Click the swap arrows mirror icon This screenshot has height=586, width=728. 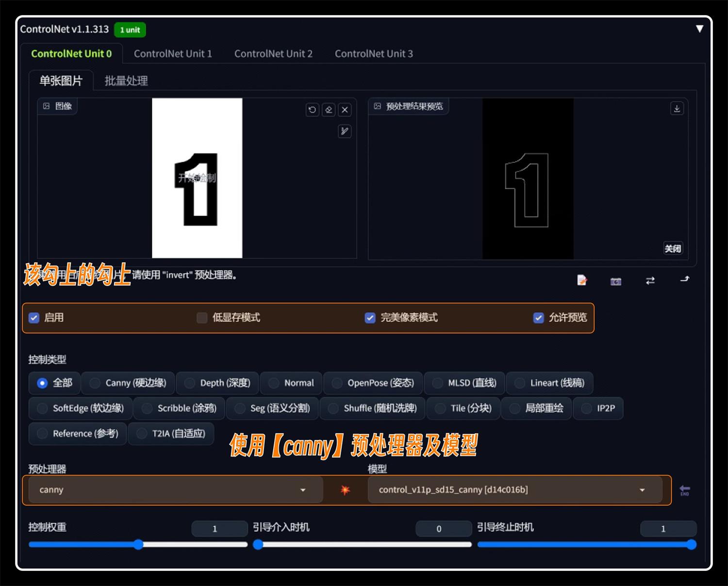click(650, 281)
